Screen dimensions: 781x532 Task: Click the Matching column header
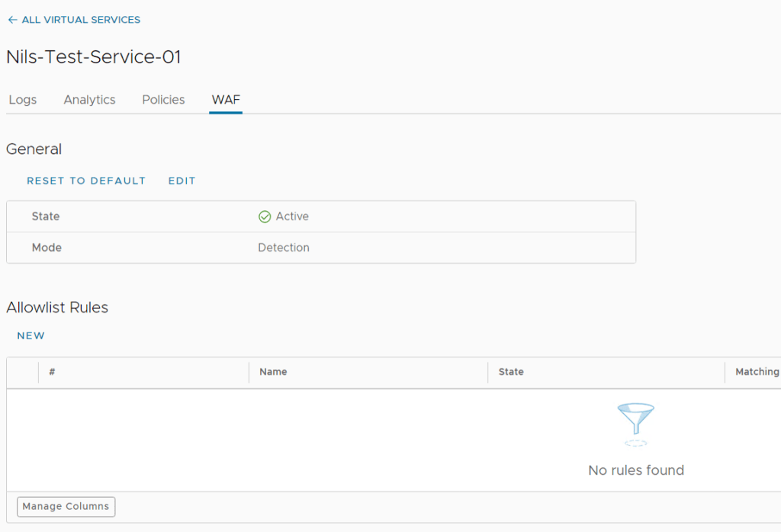757,372
